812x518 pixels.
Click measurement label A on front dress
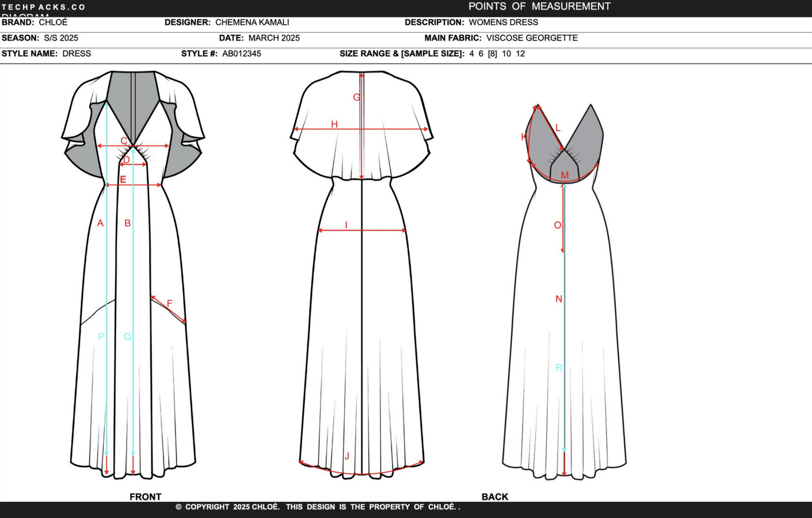pyautogui.click(x=100, y=223)
